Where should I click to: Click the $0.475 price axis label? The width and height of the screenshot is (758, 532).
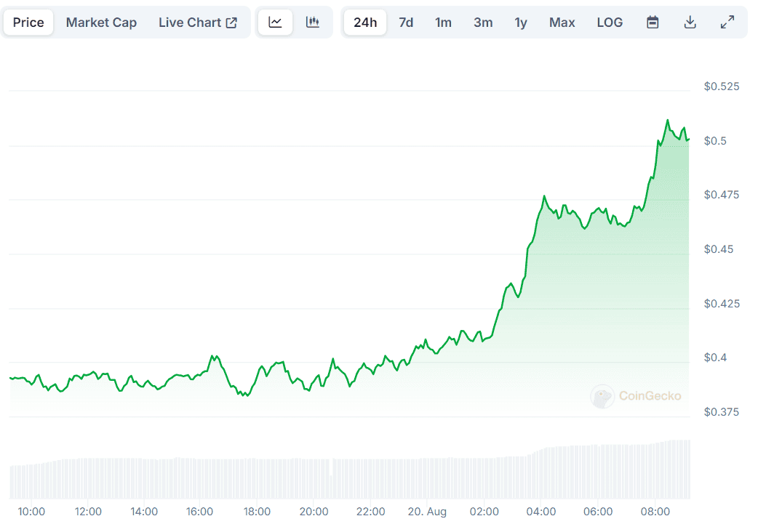click(721, 195)
